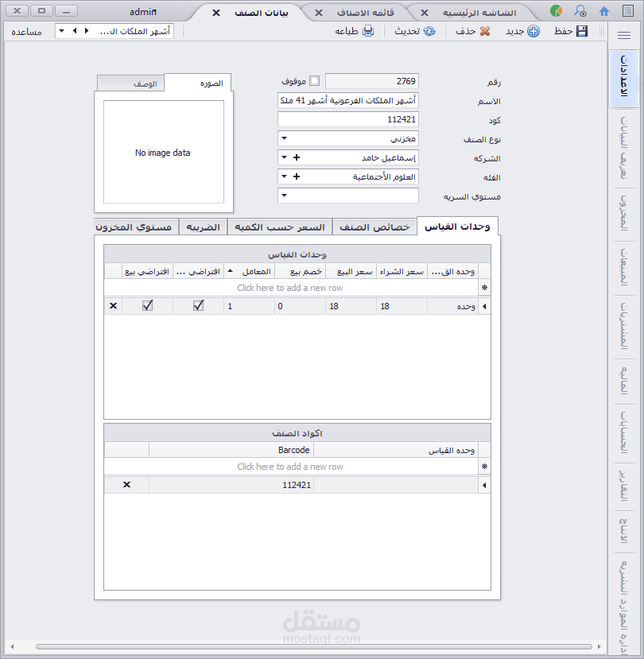The height and width of the screenshot is (659, 644).
Task: Click row indicator arrow of barcode row
Action: tap(484, 485)
